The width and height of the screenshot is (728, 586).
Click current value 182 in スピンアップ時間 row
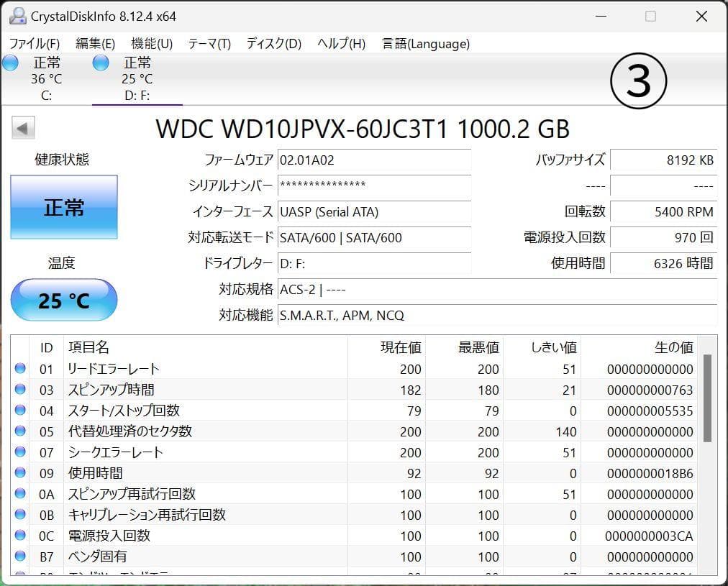click(x=411, y=390)
